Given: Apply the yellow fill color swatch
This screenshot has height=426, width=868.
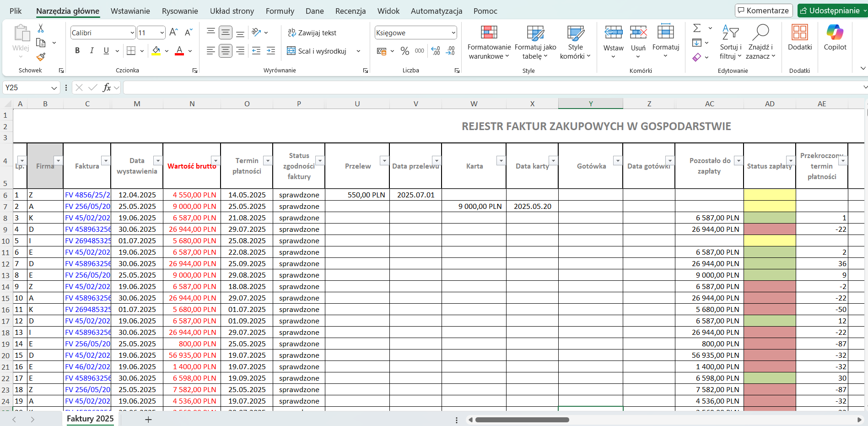Looking at the screenshot, I should tap(156, 51).
